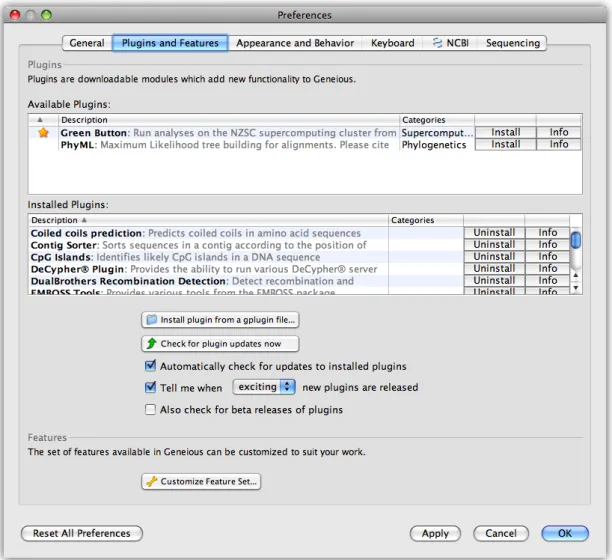Click the installed plugins scrollbar thumb
This screenshot has width=612, height=560.
(576, 240)
